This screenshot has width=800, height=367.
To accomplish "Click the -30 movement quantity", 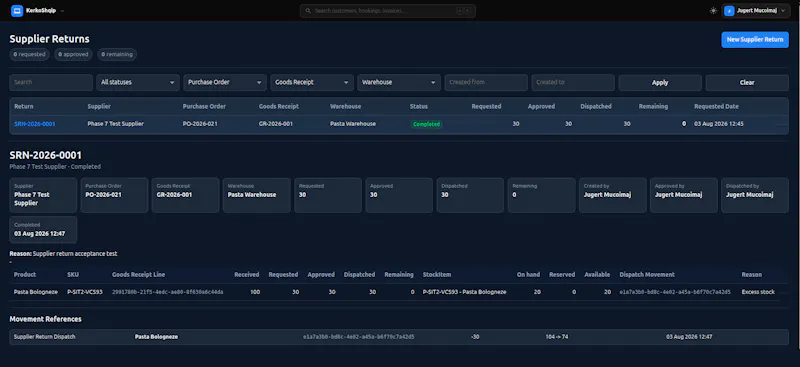I will tap(474, 337).
